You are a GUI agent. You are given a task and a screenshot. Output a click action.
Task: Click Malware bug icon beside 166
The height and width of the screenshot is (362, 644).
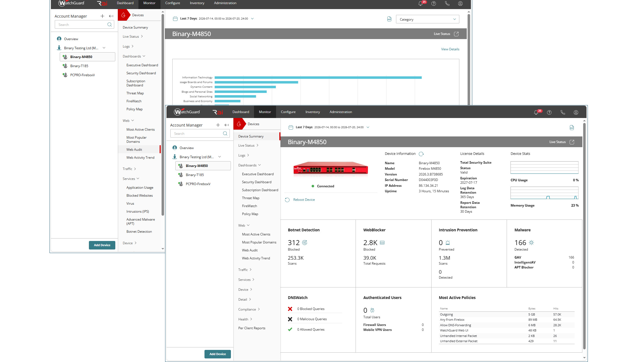[531, 243]
